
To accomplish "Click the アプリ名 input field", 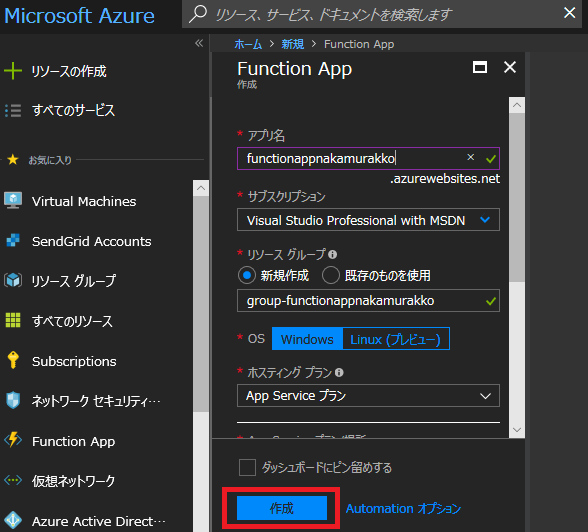I will coord(368,158).
